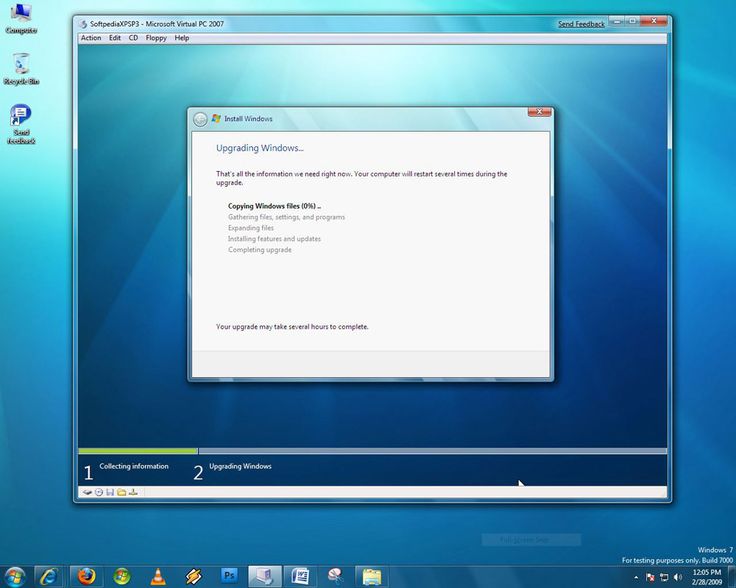Click the 'Completing upgrade' step text
Screen dimensions: 736x588
tap(260, 250)
